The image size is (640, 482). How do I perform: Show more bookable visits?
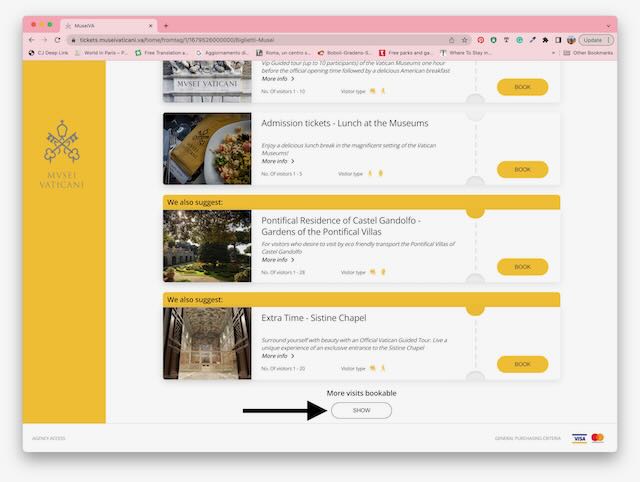point(362,410)
